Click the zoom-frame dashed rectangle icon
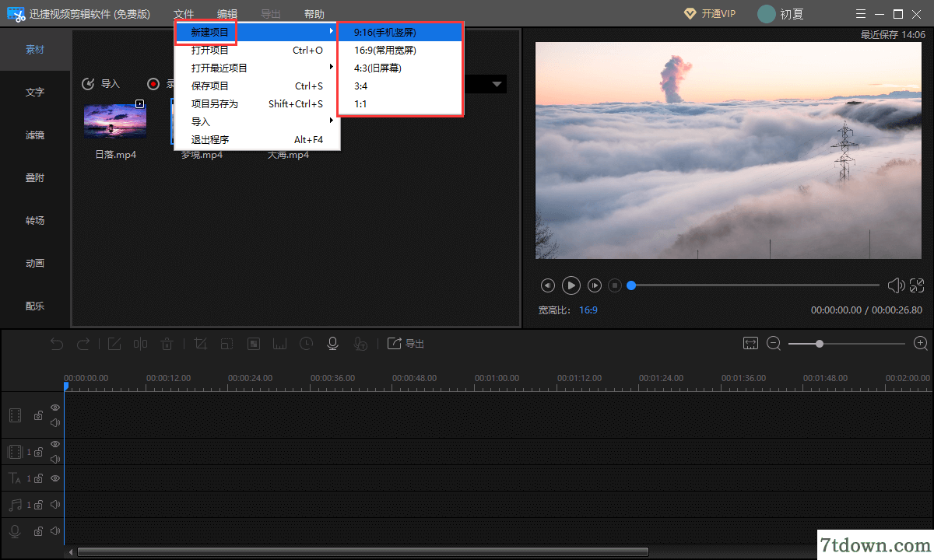The height and width of the screenshot is (560, 934). tap(226, 344)
